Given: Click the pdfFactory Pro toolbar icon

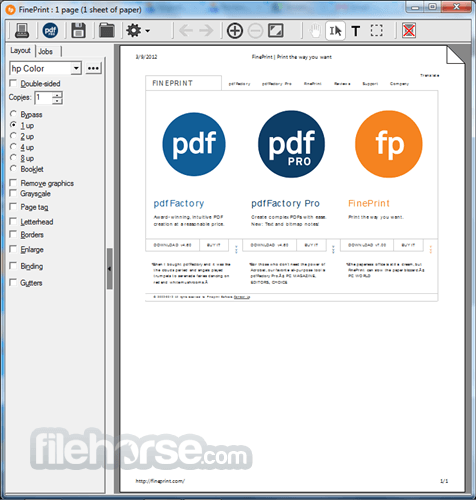Looking at the screenshot, I should (50, 31).
